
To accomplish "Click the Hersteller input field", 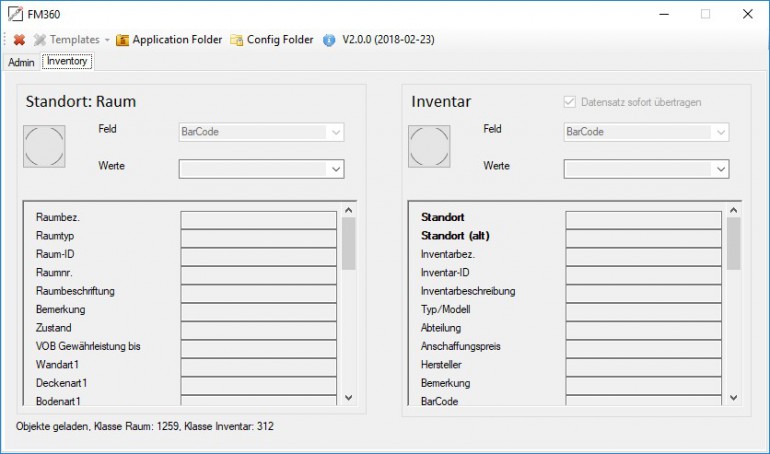I will 643,365.
